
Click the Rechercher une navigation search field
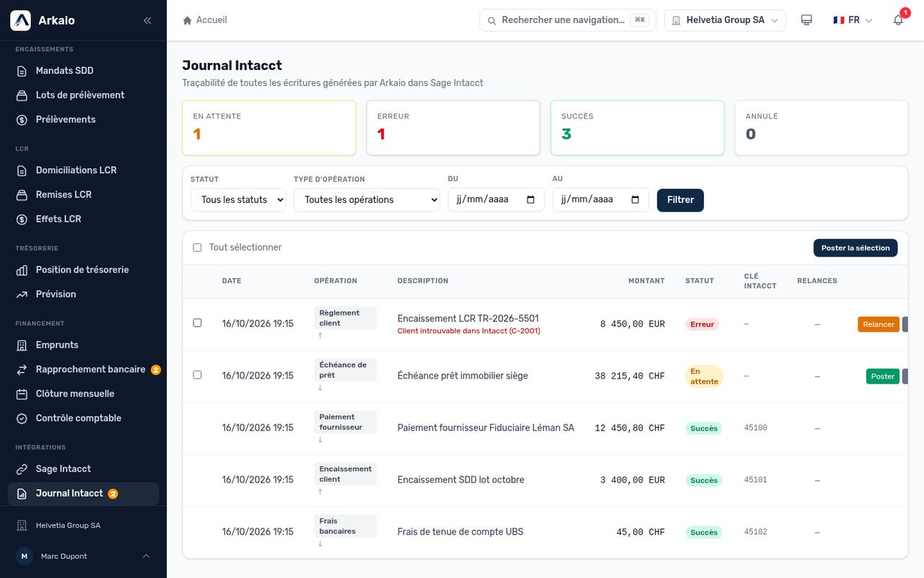568,20
